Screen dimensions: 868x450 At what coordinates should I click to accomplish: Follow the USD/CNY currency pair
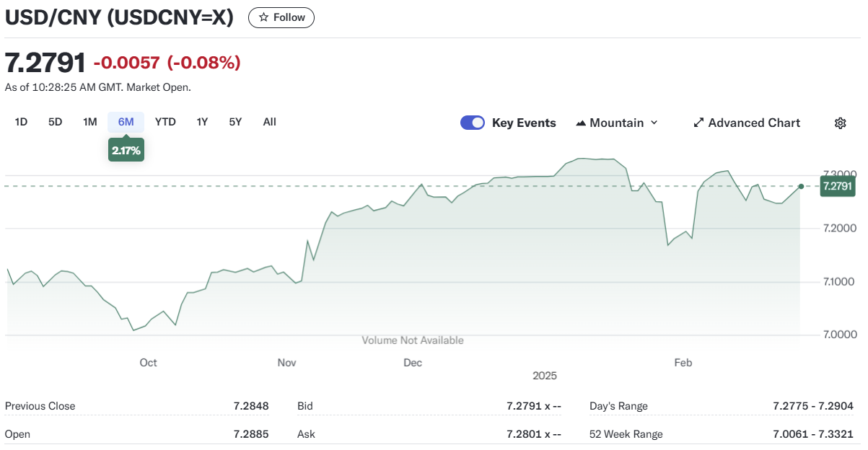(281, 17)
